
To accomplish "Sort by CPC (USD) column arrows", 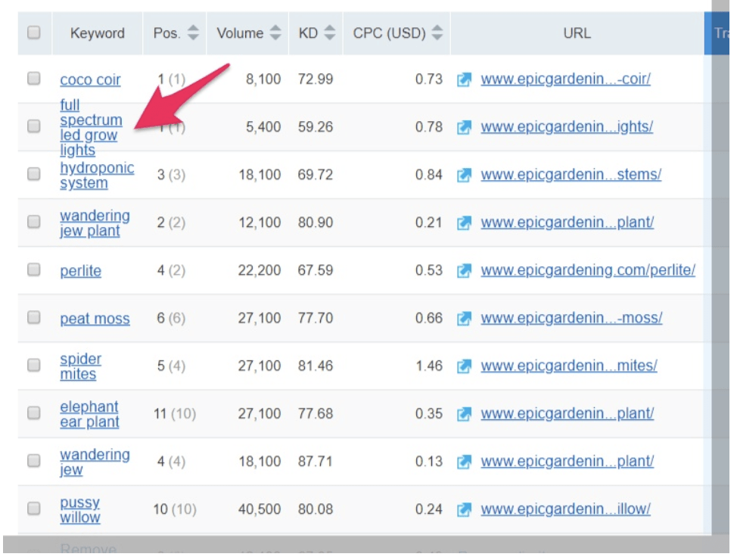I will pos(437,33).
